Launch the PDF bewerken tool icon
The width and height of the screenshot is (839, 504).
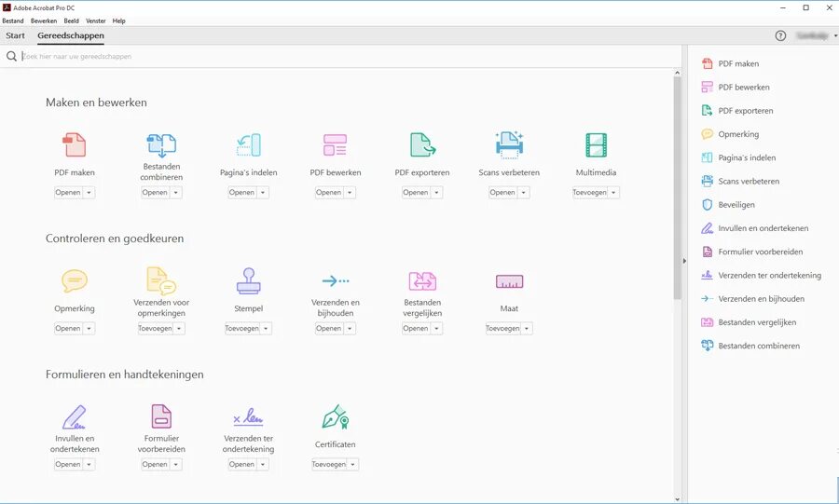point(335,144)
